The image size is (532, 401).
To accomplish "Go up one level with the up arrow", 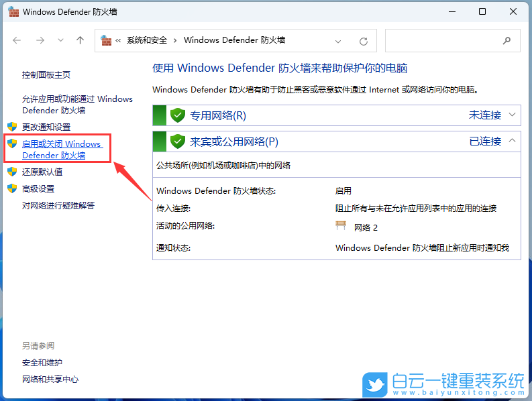I will (x=80, y=40).
